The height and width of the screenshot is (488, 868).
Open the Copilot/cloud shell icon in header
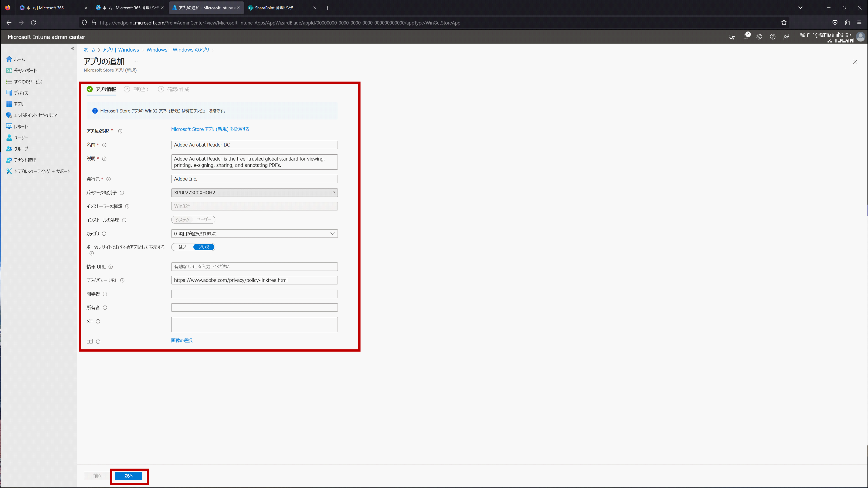(732, 37)
